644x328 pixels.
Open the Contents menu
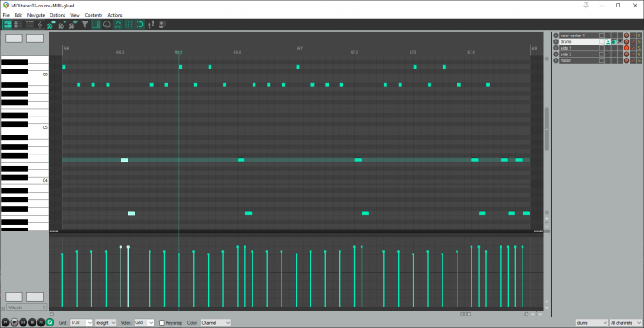pyautogui.click(x=93, y=15)
